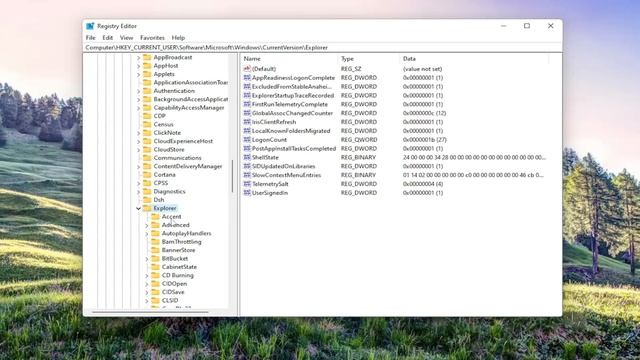Select the Advanced folder icon
Image resolution: width=640 pixels, height=360 pixels.
156,225
